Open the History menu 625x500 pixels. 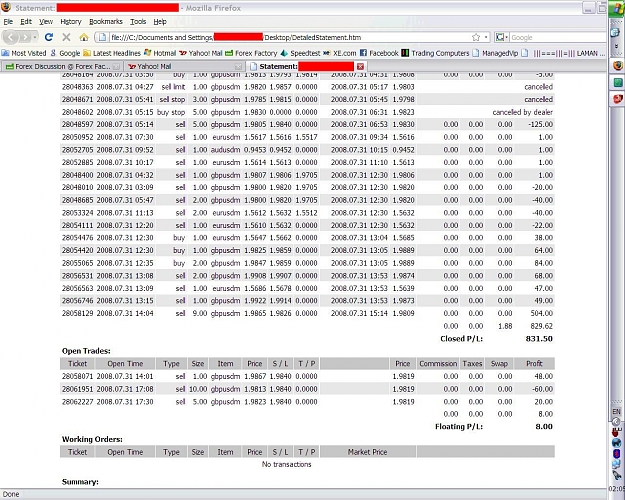(x=71, y=22)
